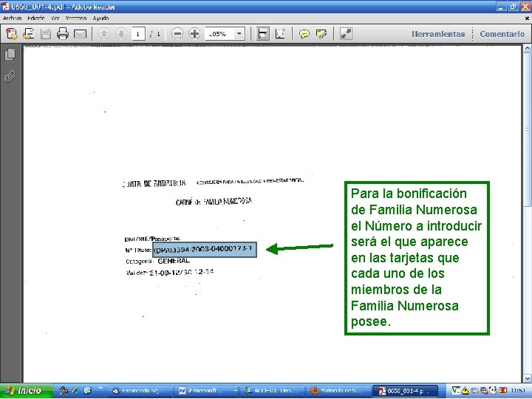Screen dimensions: 532x399
Task: Go to previous page arrow
Action: click(x=104, y=33)
